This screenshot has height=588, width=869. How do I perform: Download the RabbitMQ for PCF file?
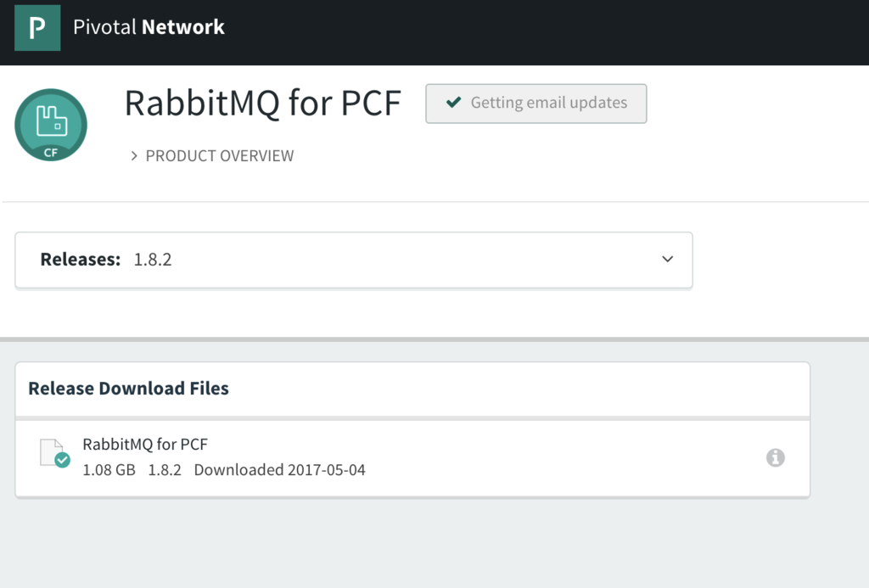(x=145, y=444)
